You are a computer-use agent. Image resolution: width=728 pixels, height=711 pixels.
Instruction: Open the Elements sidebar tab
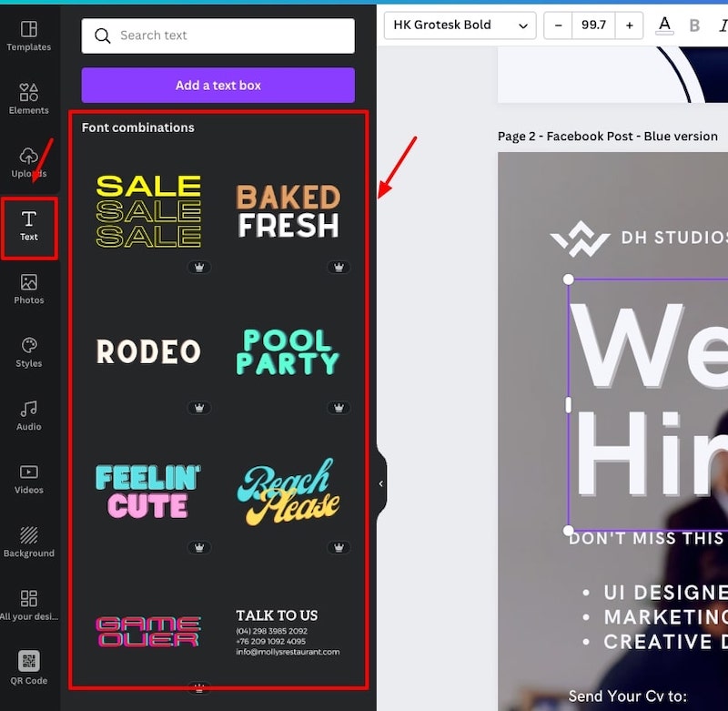(29, 98)
